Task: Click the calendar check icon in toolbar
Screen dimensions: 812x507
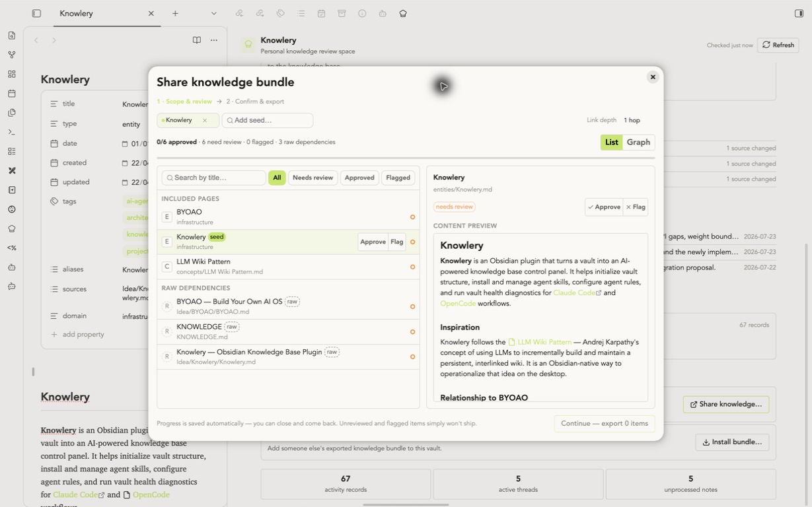Action: click(x=321, y=13)
